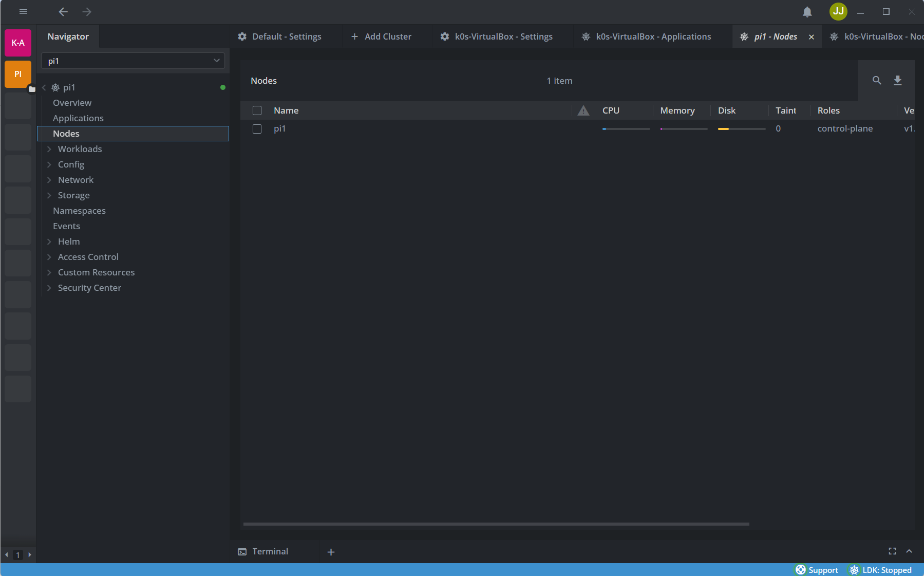Download the nodes list via download icon
The image size is (924, 576).
tap(897, 80)
